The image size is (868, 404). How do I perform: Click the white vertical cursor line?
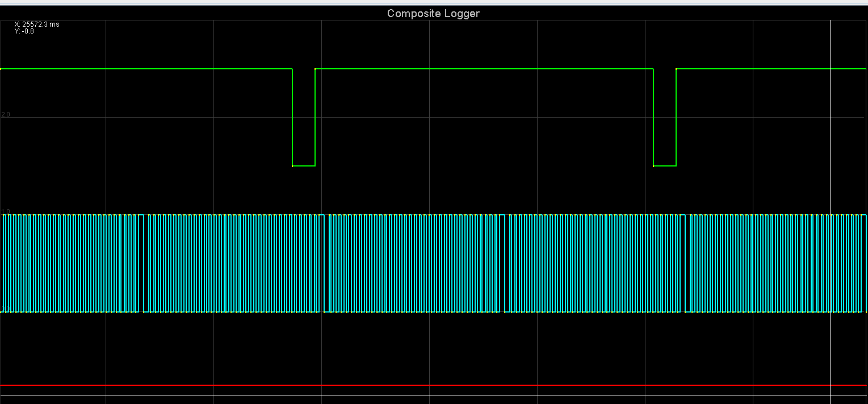coord(830,142)
